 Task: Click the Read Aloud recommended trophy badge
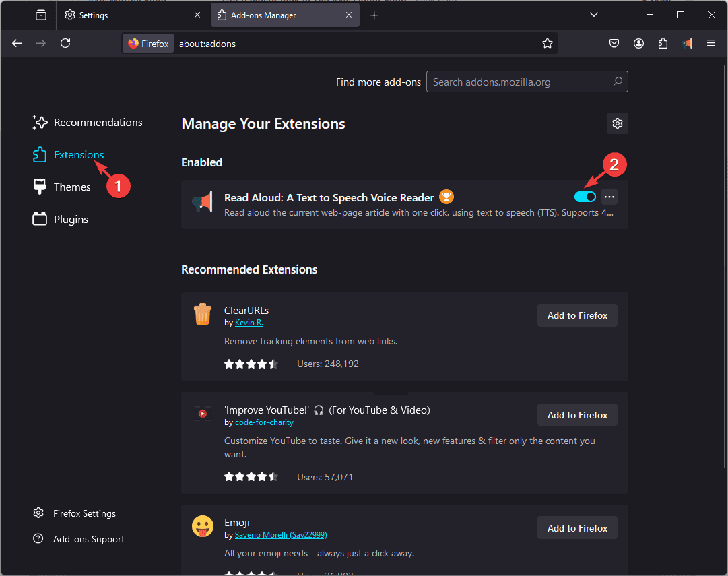click(446, 197)
